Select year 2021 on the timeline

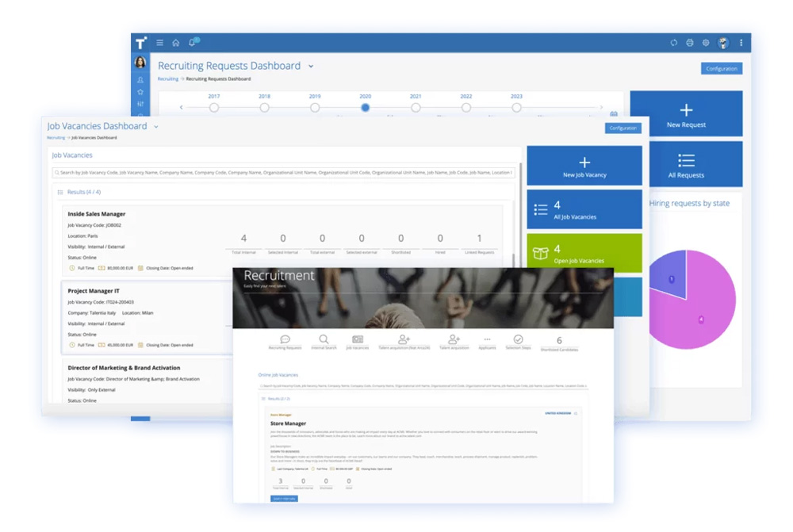[416, 108]
